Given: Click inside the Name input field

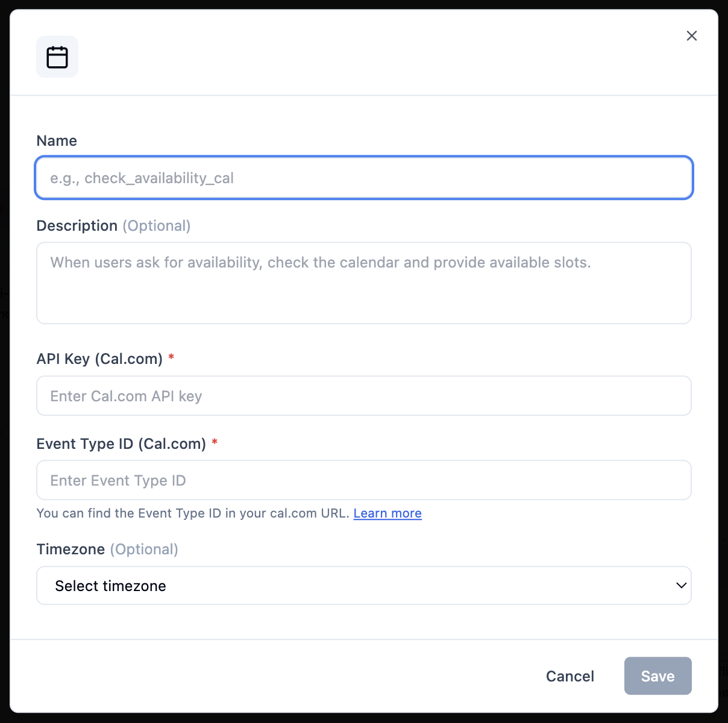Looking at the screenshot, I should 364,178.
